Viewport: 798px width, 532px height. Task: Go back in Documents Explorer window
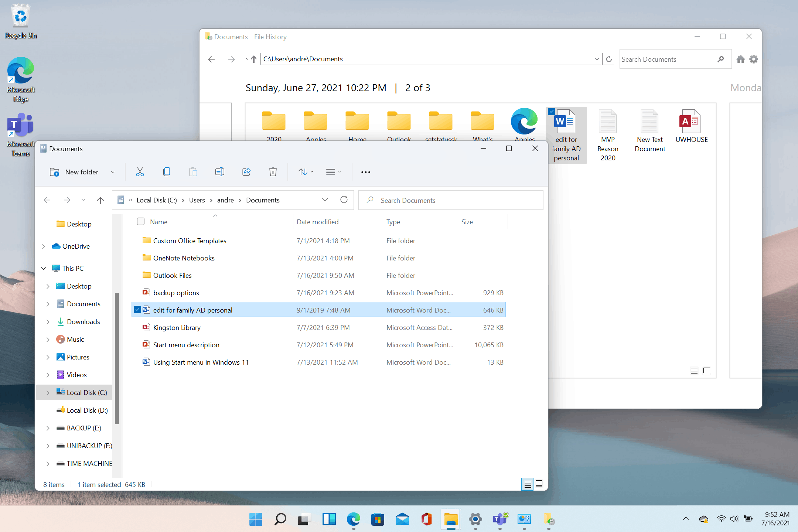47,200
